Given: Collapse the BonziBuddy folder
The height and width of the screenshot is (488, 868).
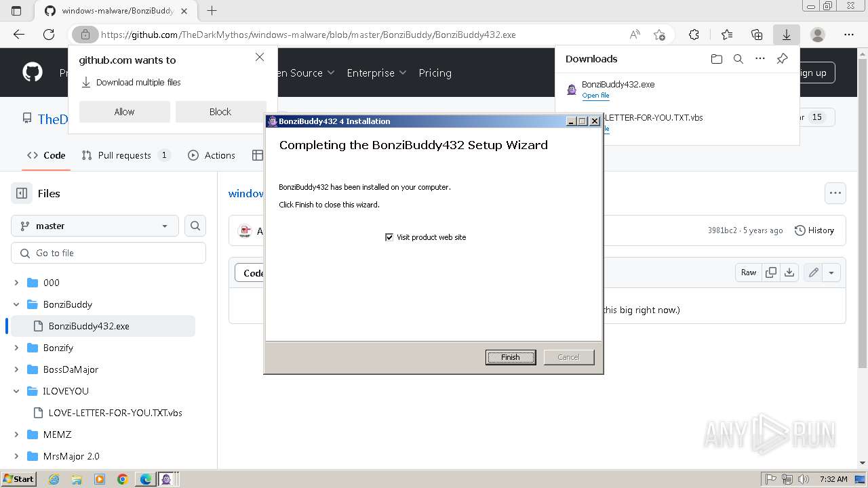Looking at the screenshot, I should (16, 304).
